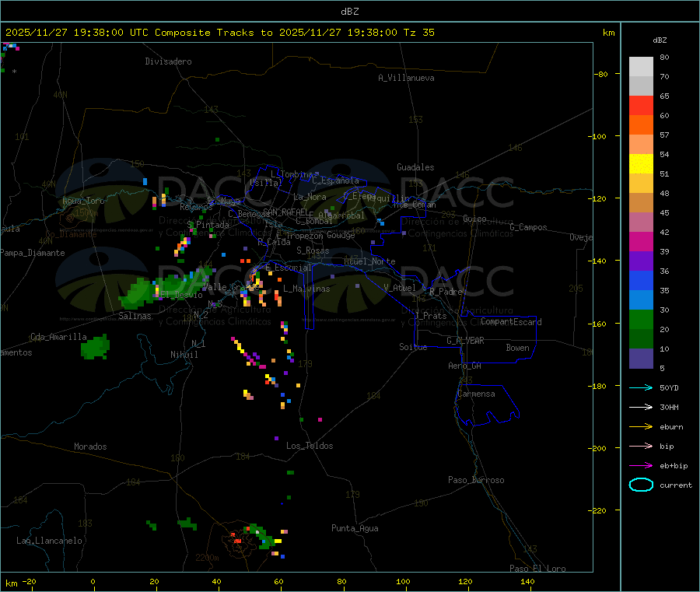Click the cyan 50YD arrow legend icon
The width and height of the screenshot is (700, 592).
[641, 387]
